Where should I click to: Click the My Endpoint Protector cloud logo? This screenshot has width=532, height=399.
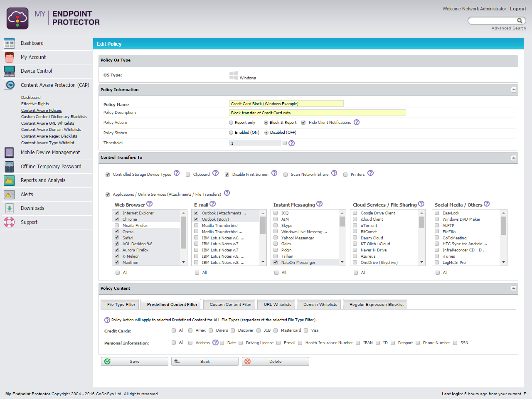point(17,18)
